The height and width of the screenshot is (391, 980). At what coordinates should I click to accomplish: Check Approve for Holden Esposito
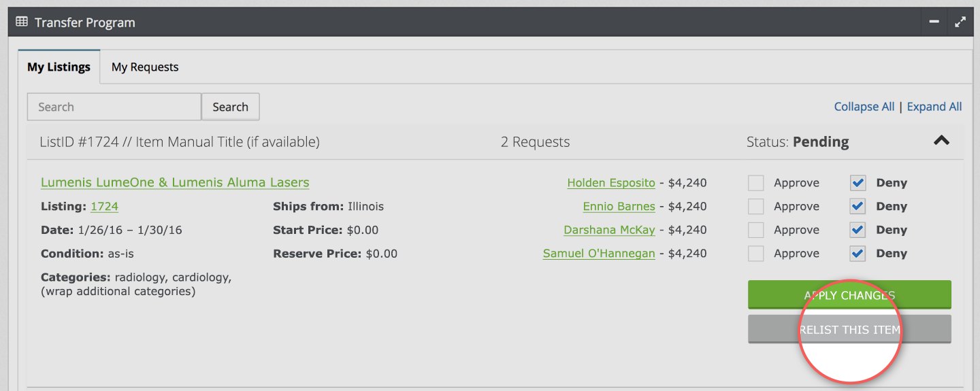coord(755,183)
